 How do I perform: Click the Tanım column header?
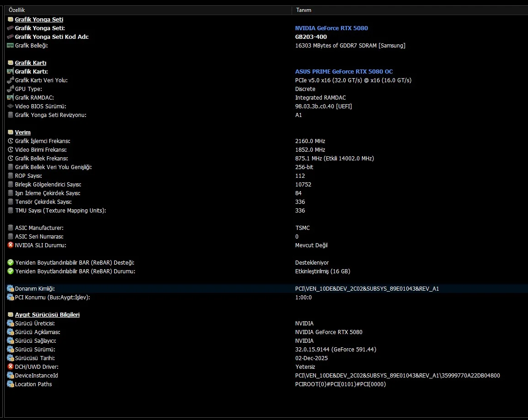304,10
